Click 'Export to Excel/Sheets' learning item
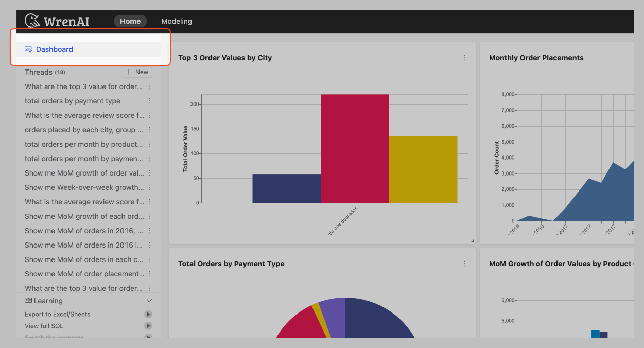The image size is (644, 348). click(57, 314)
